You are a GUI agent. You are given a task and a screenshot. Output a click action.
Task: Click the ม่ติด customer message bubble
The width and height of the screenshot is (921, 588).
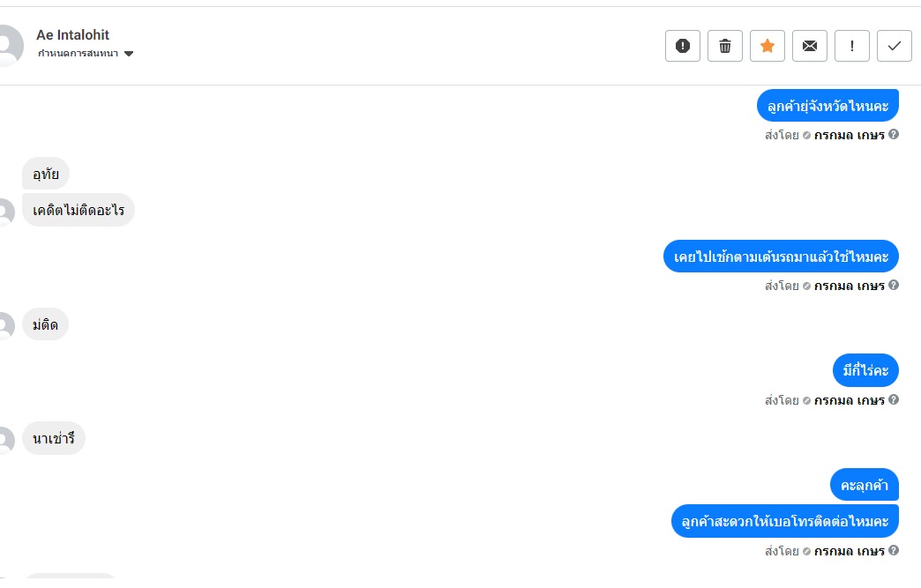(45, 324)
